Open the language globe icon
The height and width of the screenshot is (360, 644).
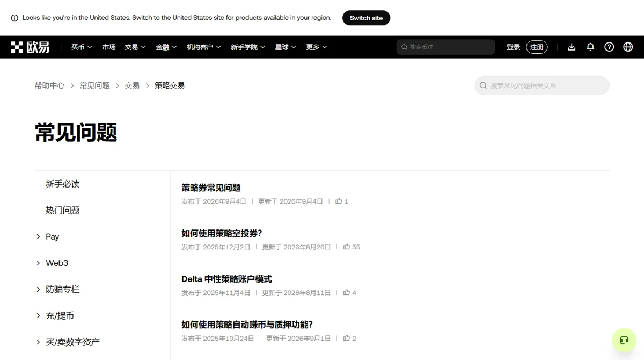pyautogui.click(x=628, y=47)
